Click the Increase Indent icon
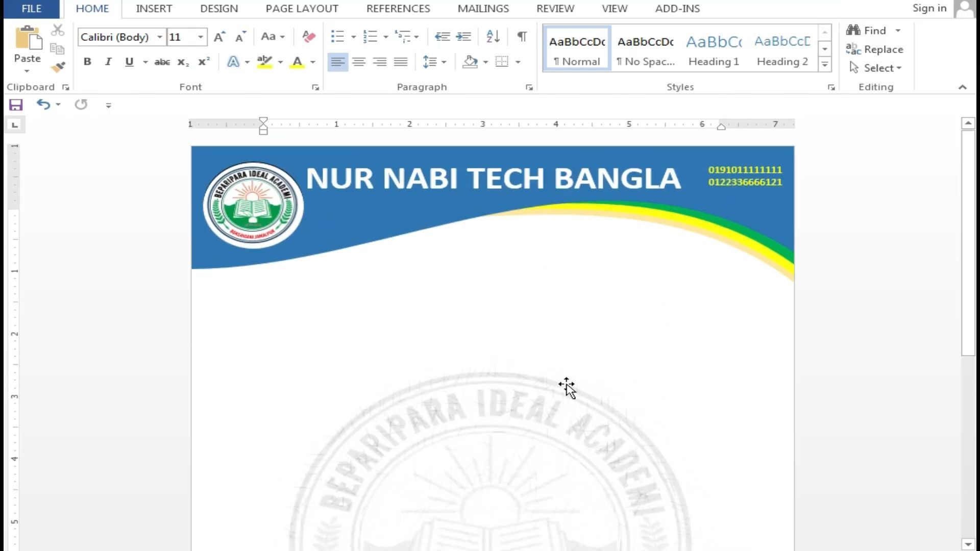980x551 pixels. tap(463, 36)
